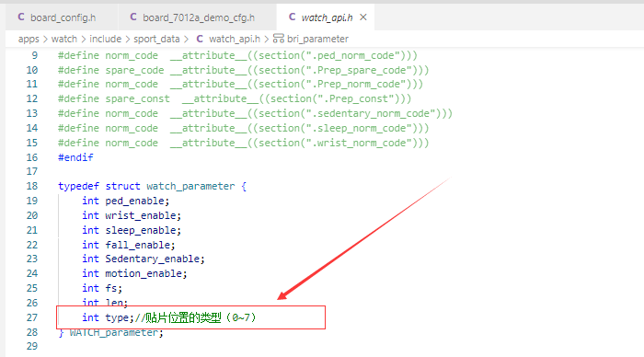644x357 pixels.
Task: Close the watch_api.h tab
Action: click(363, 17)
